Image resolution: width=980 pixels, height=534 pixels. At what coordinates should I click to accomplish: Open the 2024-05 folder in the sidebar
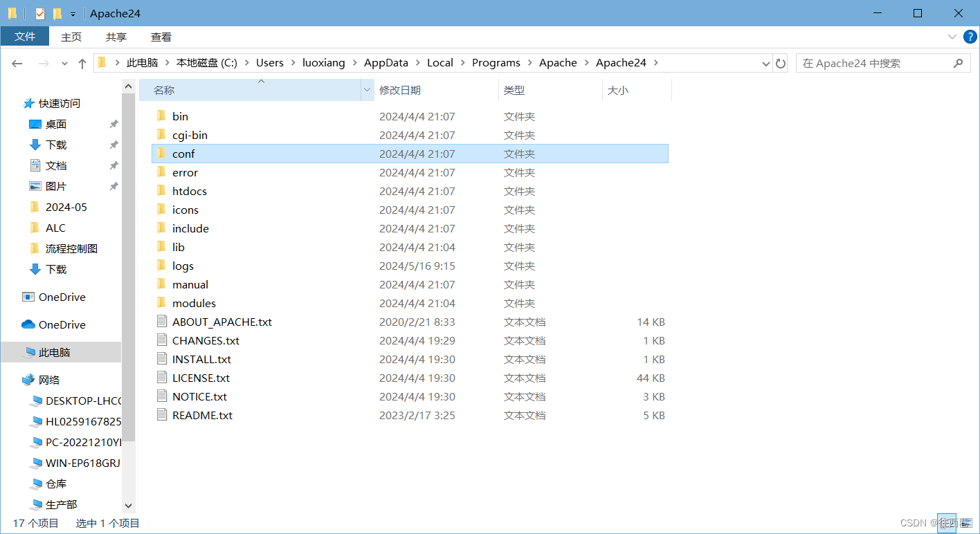(66, 207)
